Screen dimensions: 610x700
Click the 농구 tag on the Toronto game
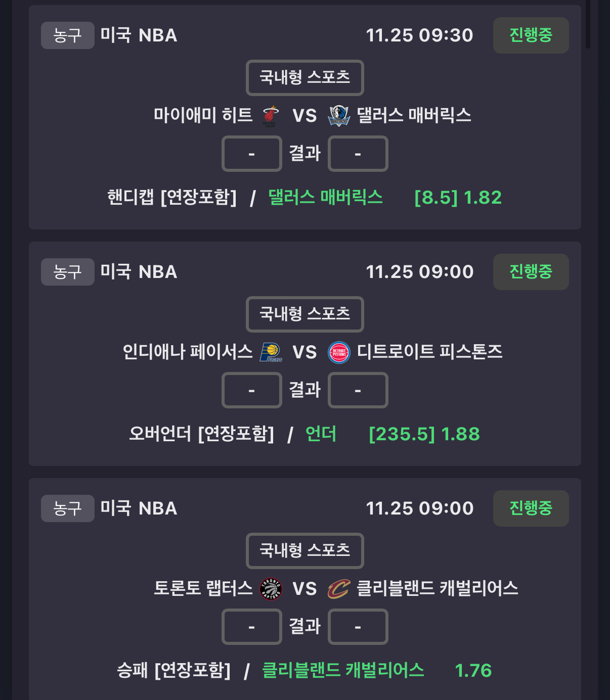coord(67,508)
